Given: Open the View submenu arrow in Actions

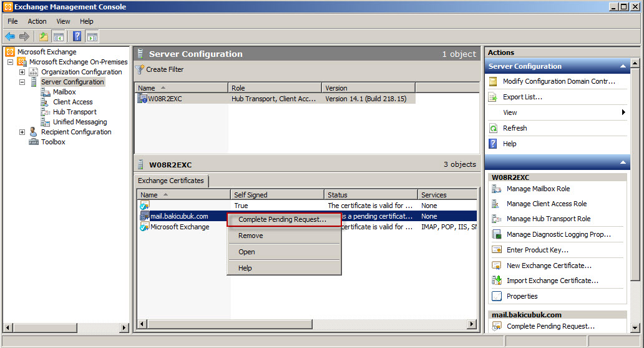Looking at the screenshot, I should click(623, 112).
